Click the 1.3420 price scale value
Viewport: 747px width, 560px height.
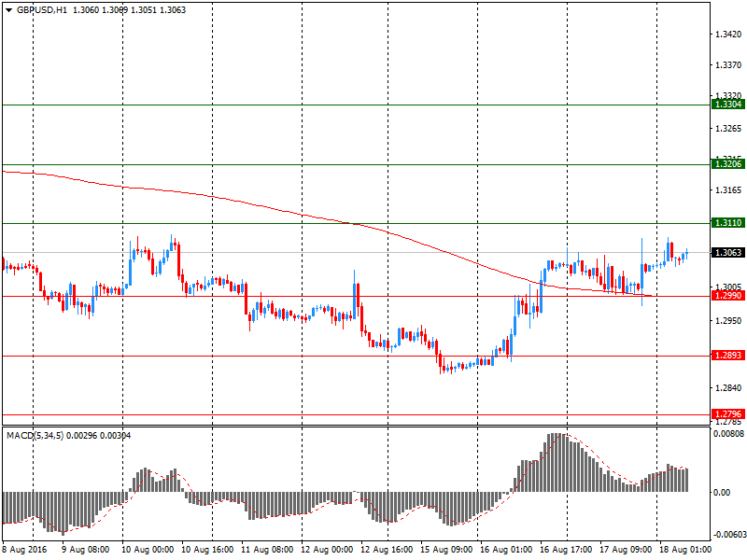[728, 35]
